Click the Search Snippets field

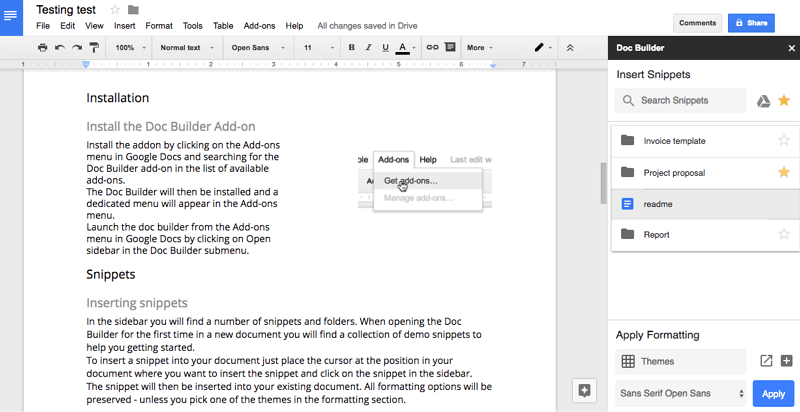point(680,100)
